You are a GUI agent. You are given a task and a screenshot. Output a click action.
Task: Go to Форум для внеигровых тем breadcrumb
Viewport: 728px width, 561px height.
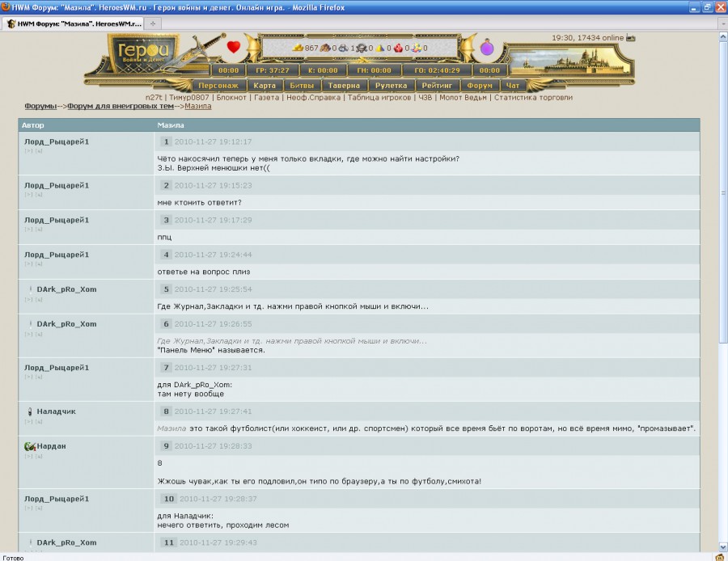coord(121,106)
